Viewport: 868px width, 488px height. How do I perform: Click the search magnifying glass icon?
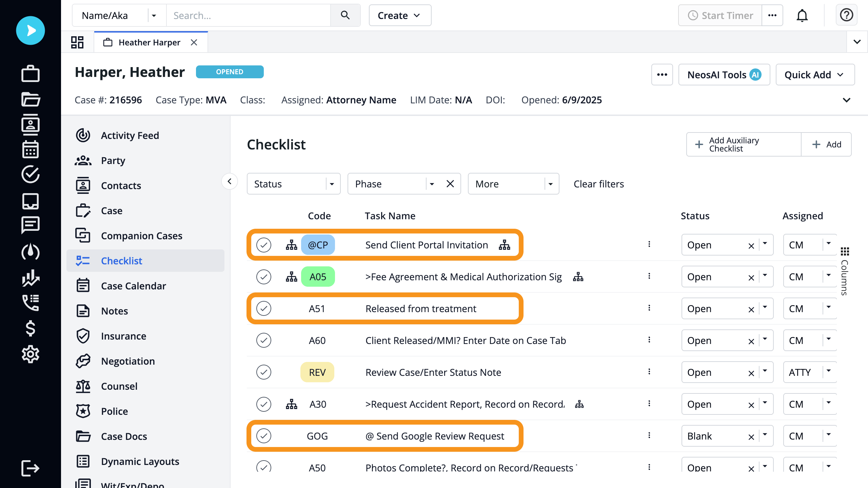(345, 15)
